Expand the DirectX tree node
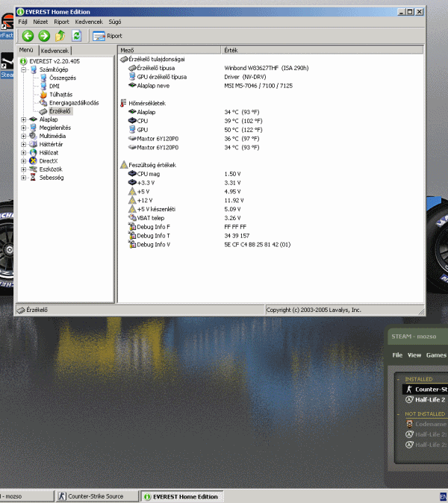 pos(23,161)
